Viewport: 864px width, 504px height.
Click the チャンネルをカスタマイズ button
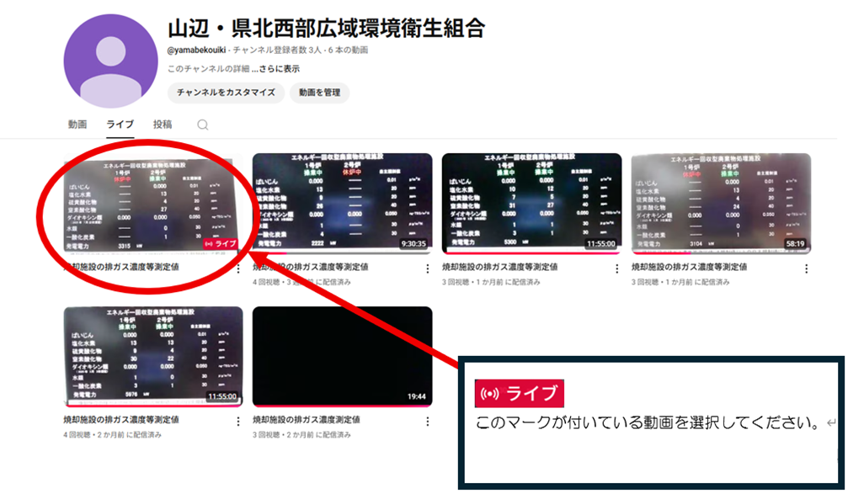coord(224,93)
